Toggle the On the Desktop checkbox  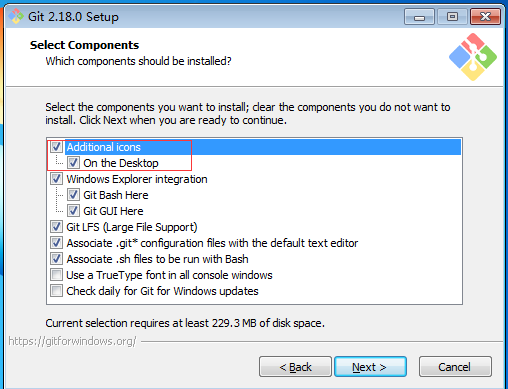tap(73, 163)
